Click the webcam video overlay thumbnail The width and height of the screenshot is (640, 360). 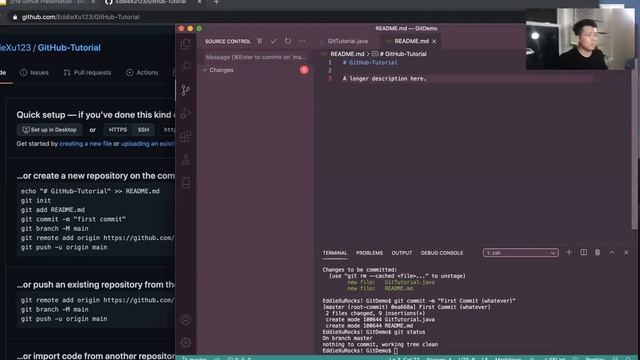[x=580, y=39]
